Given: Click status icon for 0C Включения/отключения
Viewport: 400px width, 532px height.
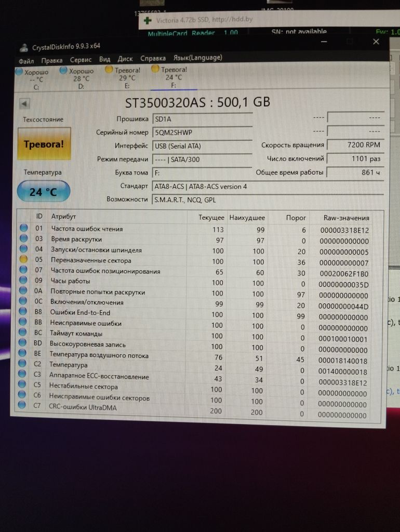Looking at the screenshot, I should (23, 301).
